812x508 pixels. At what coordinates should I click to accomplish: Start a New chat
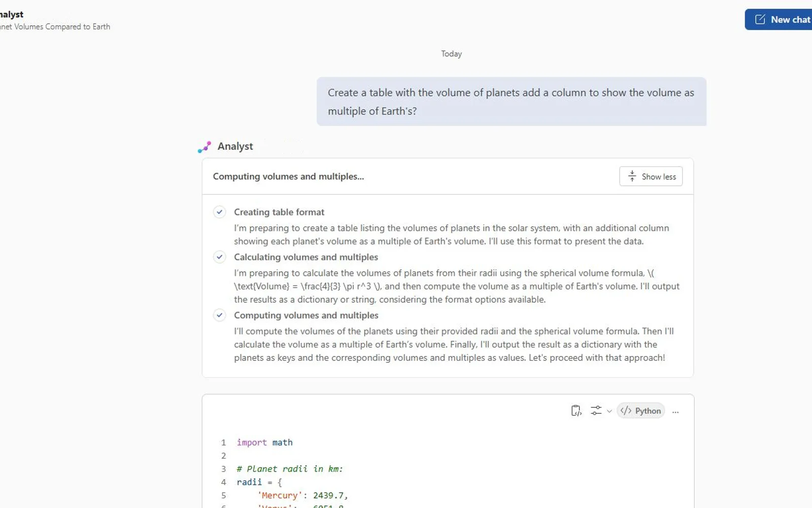click(x=779, y=19)
